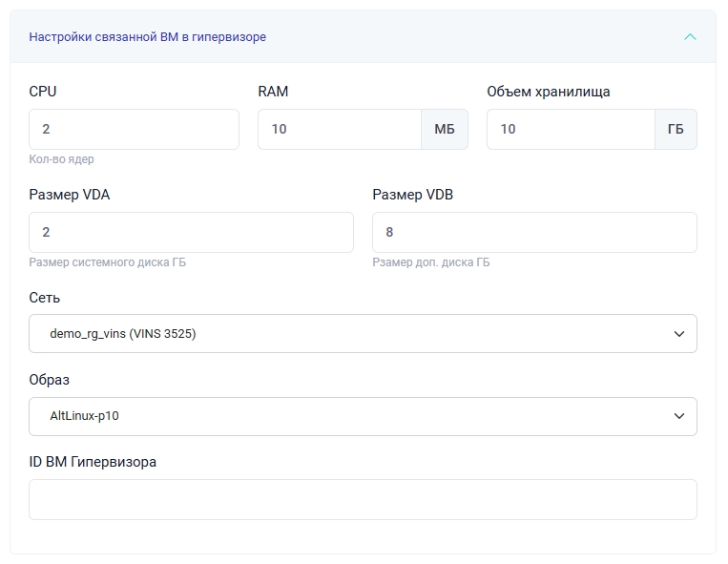The image size is (728, 564).
Task: Click the CPU field label
Action: [x=43, y=92]
